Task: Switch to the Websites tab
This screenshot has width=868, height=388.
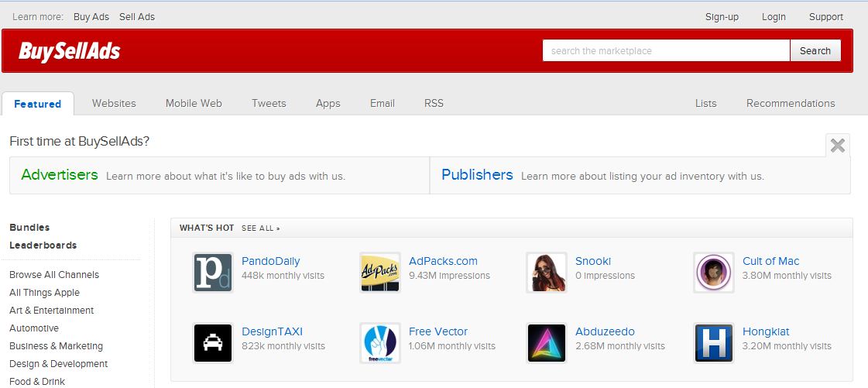Action: pos(114,103)
